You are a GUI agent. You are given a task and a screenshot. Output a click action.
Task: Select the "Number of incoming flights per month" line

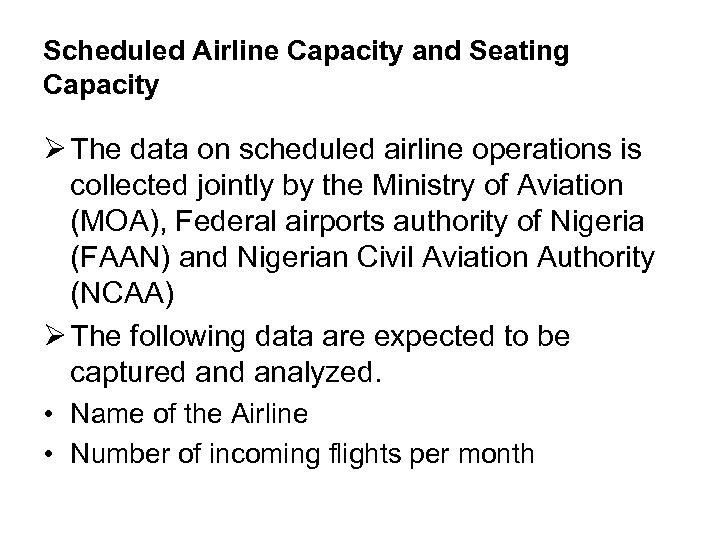pyautogui.click(x=303, y=454)
